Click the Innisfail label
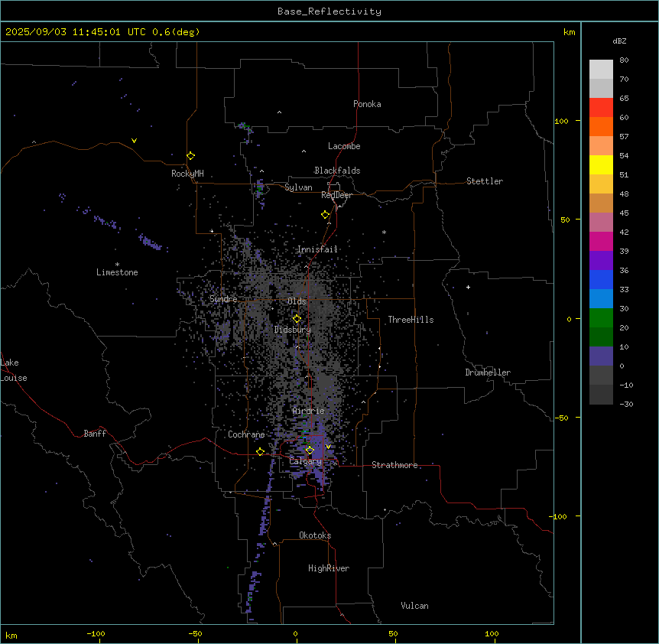Screen dimensions: 659x644 (317, 249)
